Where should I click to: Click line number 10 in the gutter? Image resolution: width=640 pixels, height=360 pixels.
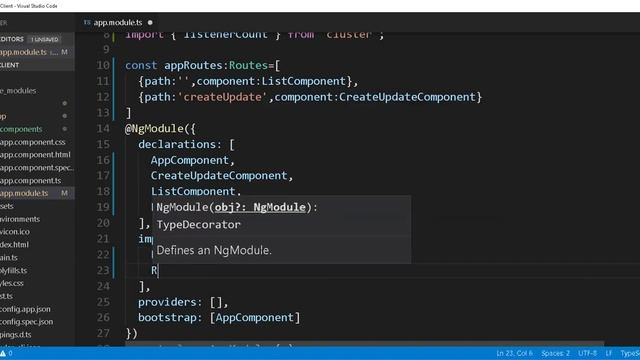tap(103, 65)
